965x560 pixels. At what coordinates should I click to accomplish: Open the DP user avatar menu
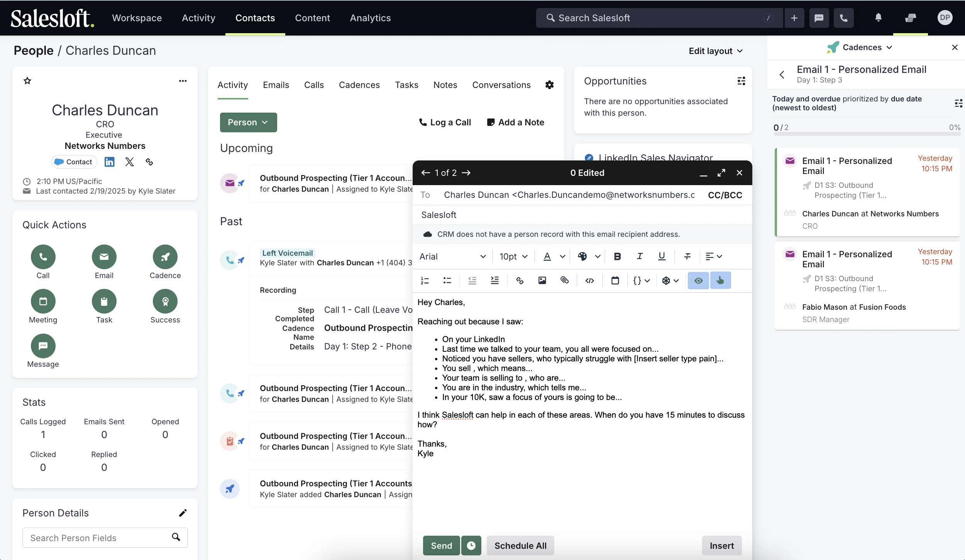pyautogui.click(x=945, y=18)
